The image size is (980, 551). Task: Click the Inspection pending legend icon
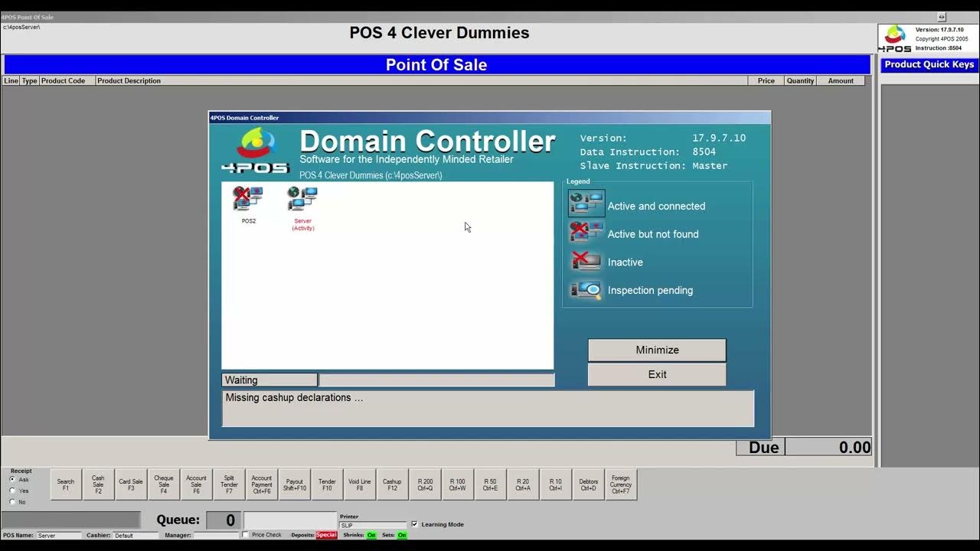click(586, 289)
